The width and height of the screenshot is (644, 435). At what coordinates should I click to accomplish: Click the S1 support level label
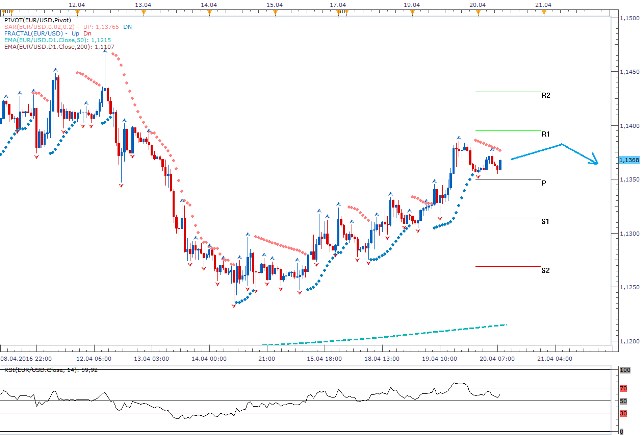click(x=545, y=221)
